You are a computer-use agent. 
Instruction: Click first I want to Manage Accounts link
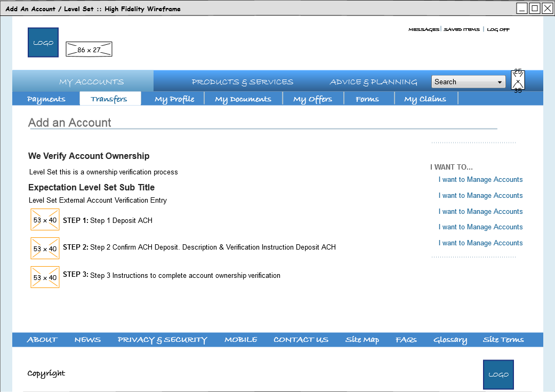[480, 180]
